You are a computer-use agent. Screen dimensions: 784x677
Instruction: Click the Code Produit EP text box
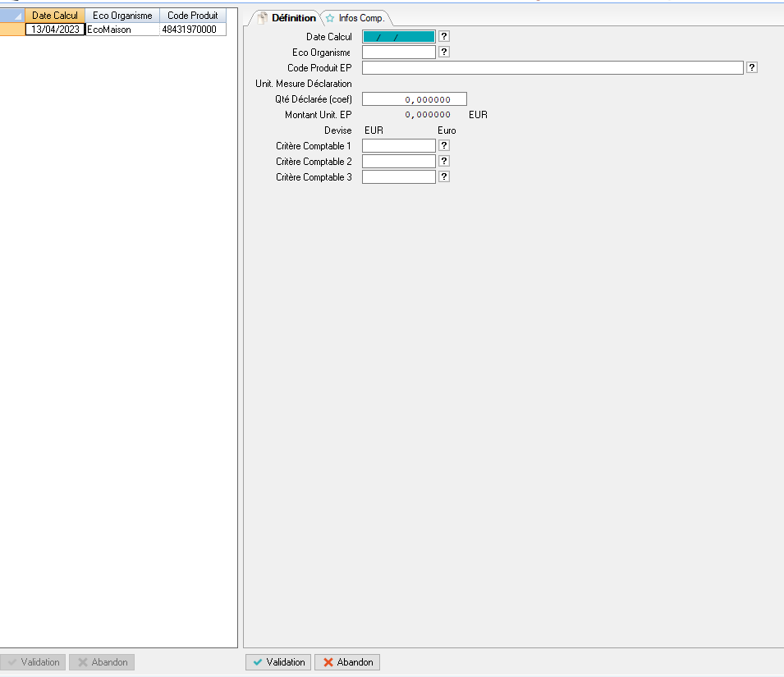click(x=552, y=67)
